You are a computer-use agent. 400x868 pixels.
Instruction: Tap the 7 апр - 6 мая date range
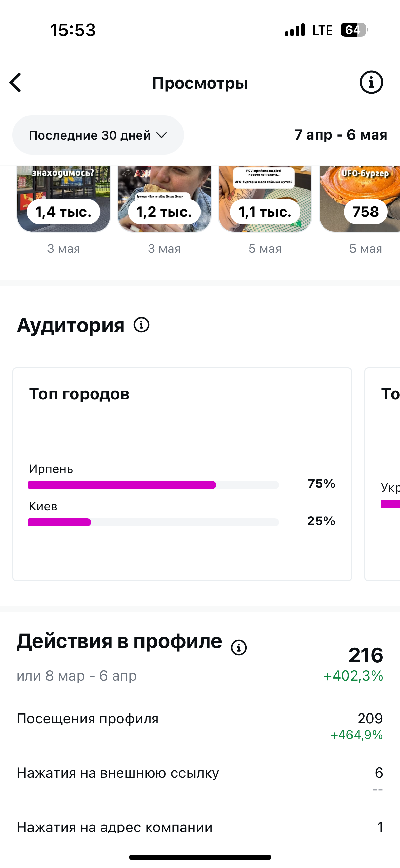coord(341,135)
